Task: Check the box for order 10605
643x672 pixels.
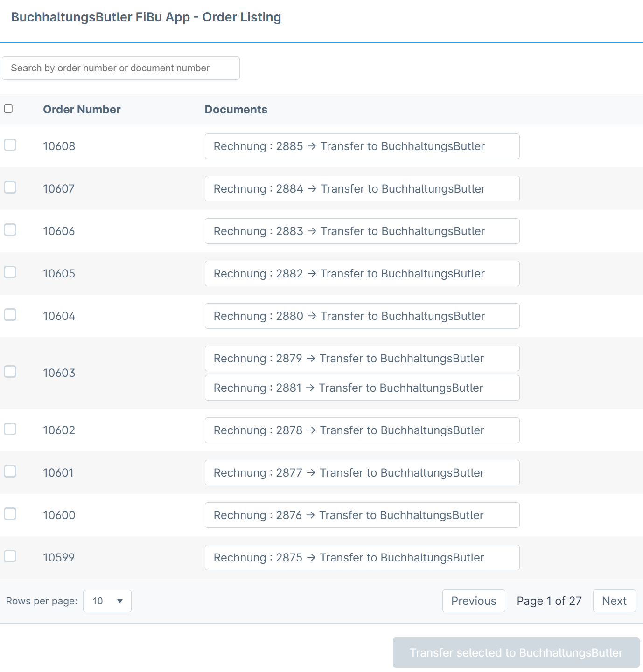Action: (10, 272)
